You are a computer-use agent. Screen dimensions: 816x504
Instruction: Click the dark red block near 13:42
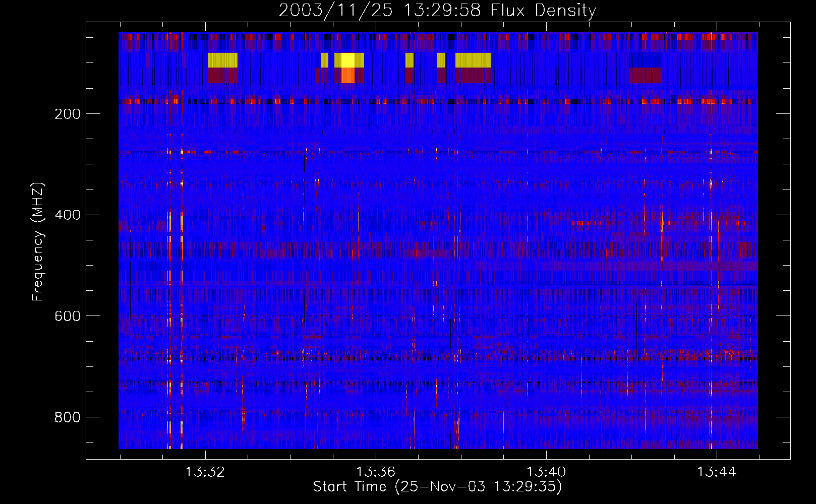645,76
